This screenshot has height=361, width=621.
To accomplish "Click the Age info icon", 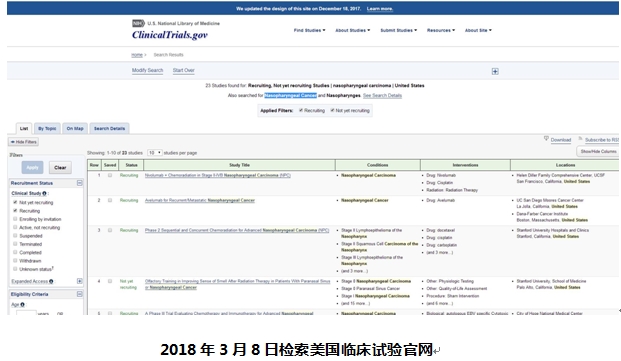I will point(22,304).
